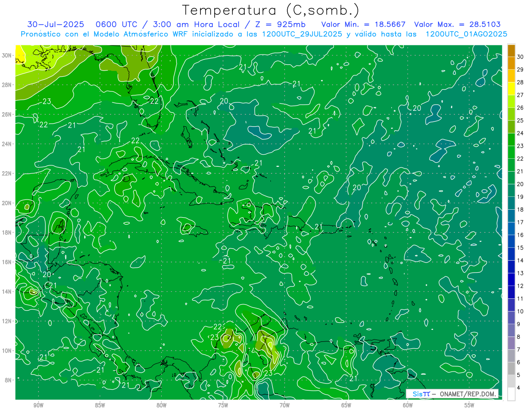Click the color bar value label "18"
The height and width of the screenshot is (411, 532).
tap(520, 209)
